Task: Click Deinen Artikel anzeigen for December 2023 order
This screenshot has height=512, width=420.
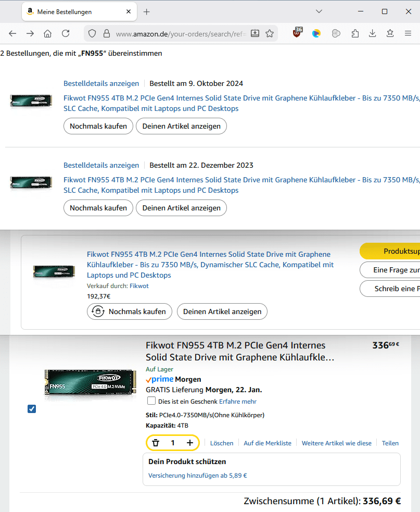Action: (x=182, y=208)
